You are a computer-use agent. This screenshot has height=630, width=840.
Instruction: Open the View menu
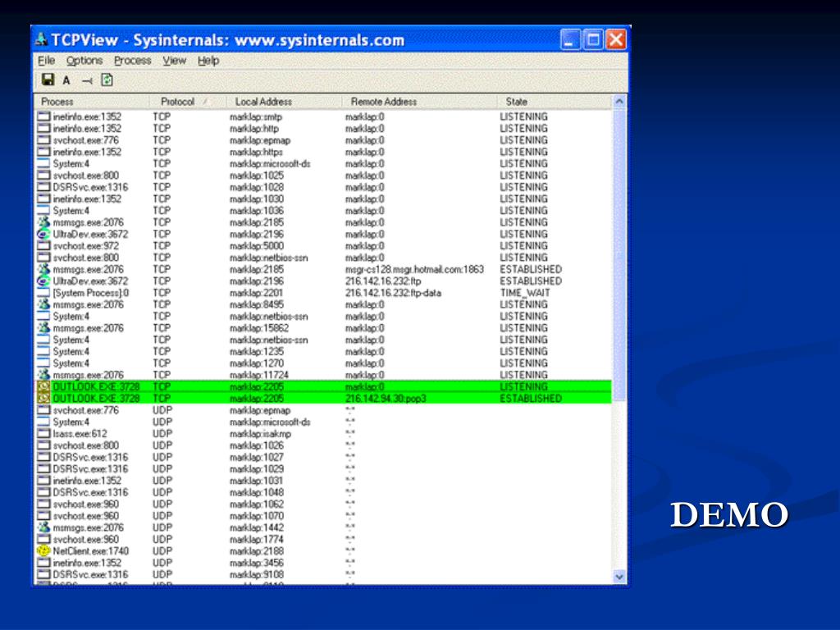coord(175,61)
